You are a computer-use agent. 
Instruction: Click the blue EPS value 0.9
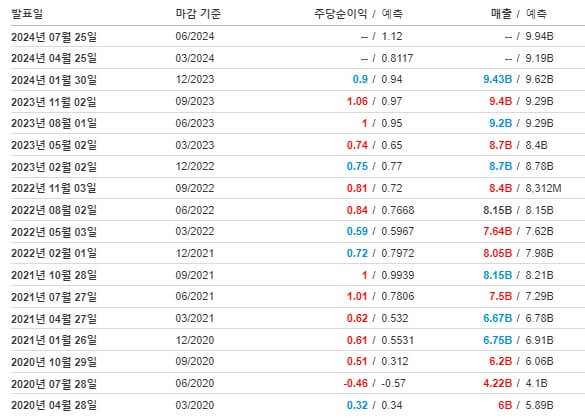click(360, 79)
